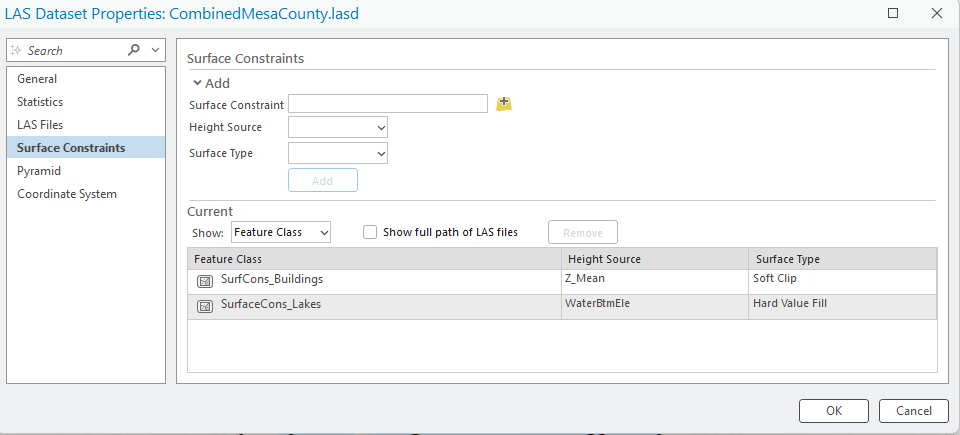Click the search magnifier icon
This screenshot has height=435, width=960.
coord(135,50)
